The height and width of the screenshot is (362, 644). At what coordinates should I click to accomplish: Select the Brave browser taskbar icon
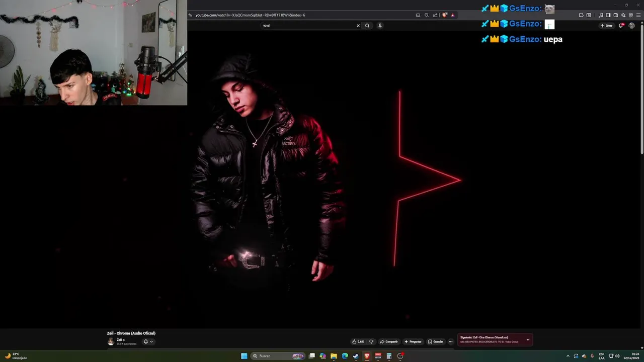pos(367,356)
